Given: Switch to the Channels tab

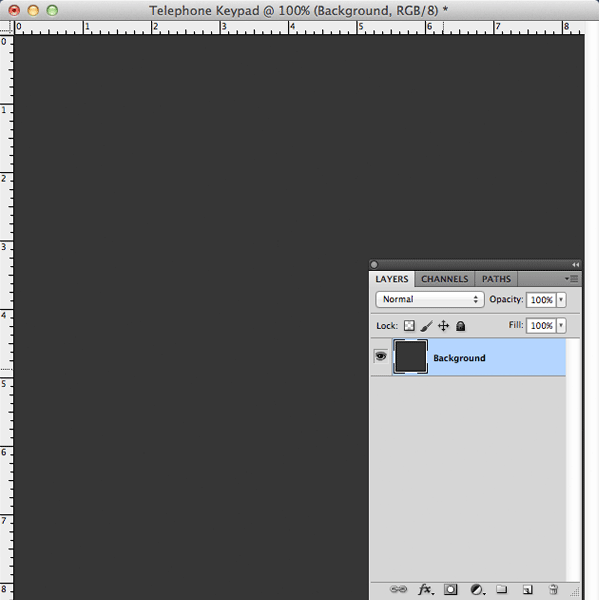Looking at the screenshot, I should (x=445, y=279).
